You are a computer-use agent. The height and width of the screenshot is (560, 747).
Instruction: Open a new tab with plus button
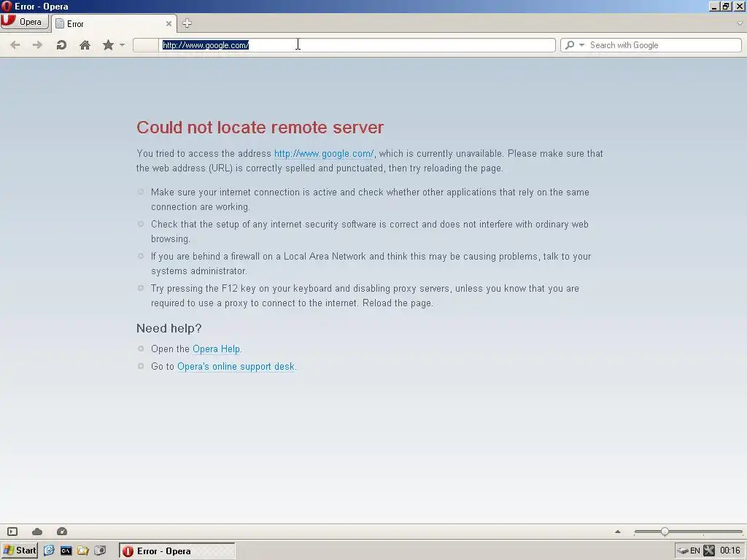(x=187, y=23)
